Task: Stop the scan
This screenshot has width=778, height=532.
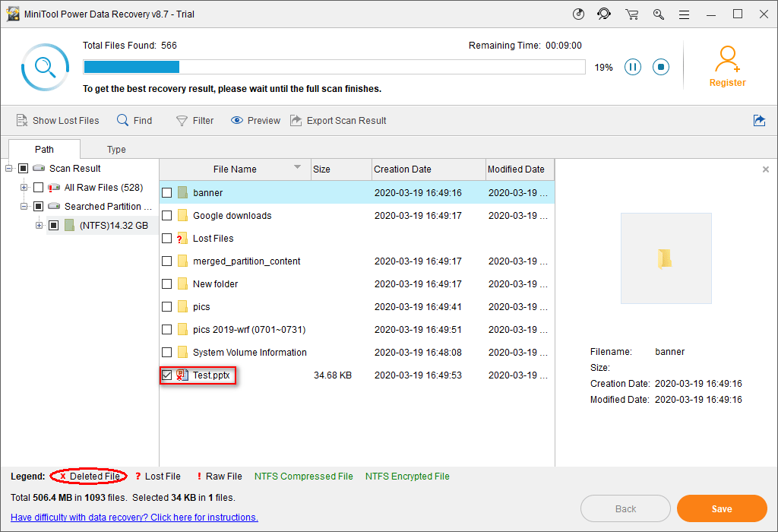Action: pyautogui.click(x=661, y=67)
